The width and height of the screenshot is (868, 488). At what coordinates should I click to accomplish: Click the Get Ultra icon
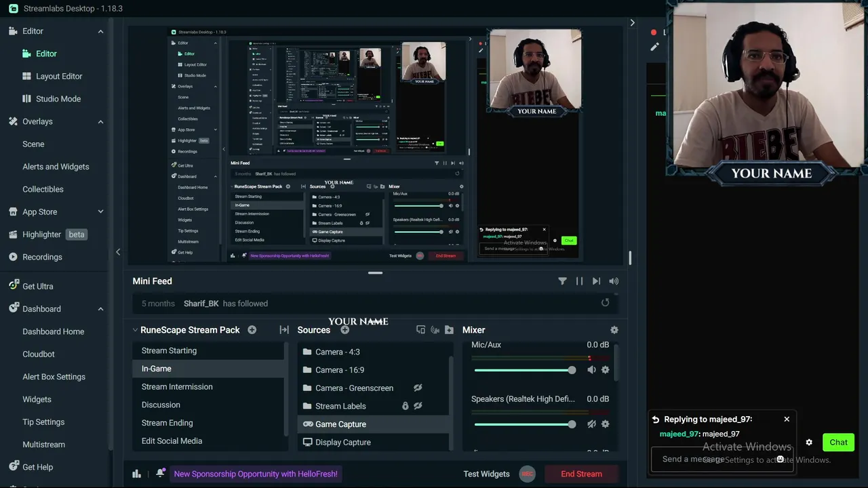(x=14, y=285)
